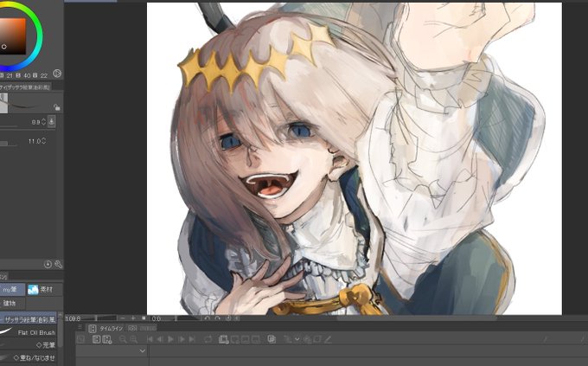Click the timeline pencil edit icon
Screen dimensions: 588x366
click(328, 340)
